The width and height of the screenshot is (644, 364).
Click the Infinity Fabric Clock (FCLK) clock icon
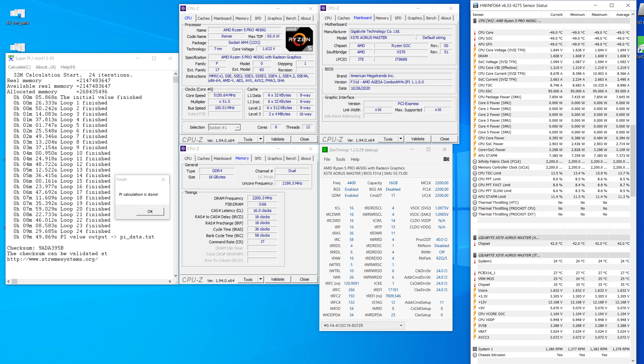click(x=475, y=162)
